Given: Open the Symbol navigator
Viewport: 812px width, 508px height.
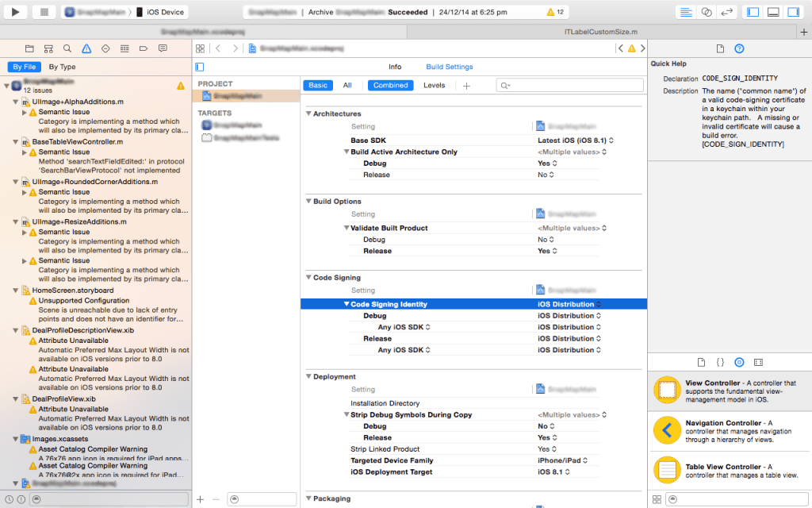Looking at the screenshot, I should (x=48, y=48).
